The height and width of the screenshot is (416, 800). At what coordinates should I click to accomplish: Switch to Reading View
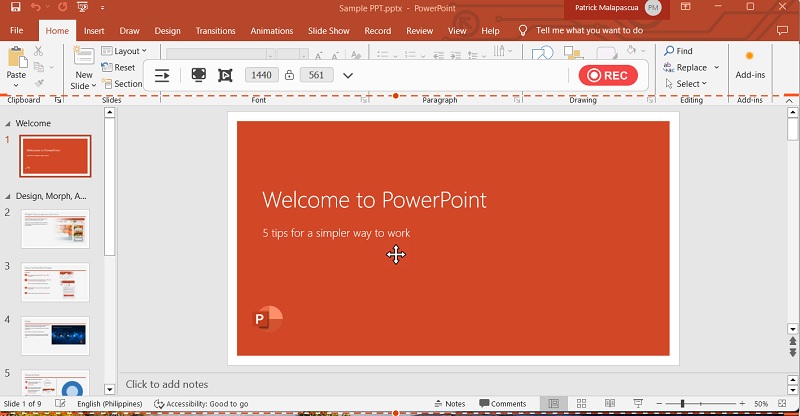[x=610, y=404]
